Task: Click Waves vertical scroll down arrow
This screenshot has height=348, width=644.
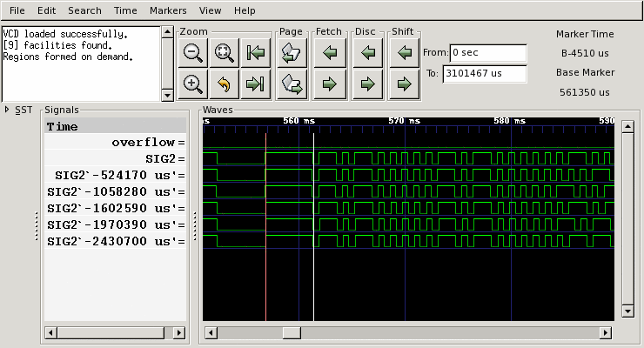Action: [x=627, y=311]
